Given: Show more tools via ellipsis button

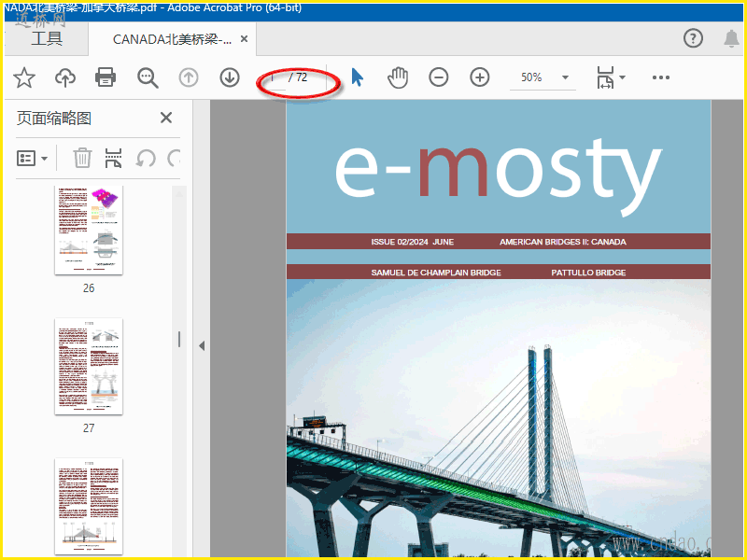Looking at the screenshot, I should [x=661, y=77].
